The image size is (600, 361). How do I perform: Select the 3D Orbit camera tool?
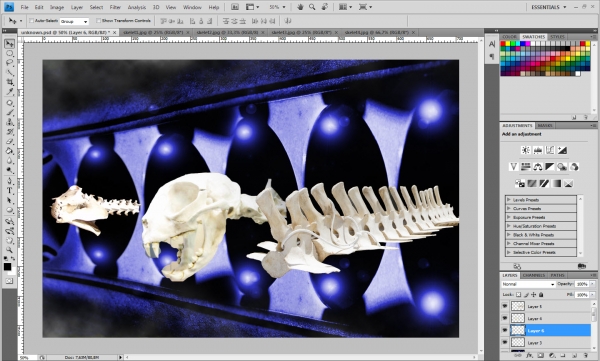click(x=10, y=231)
